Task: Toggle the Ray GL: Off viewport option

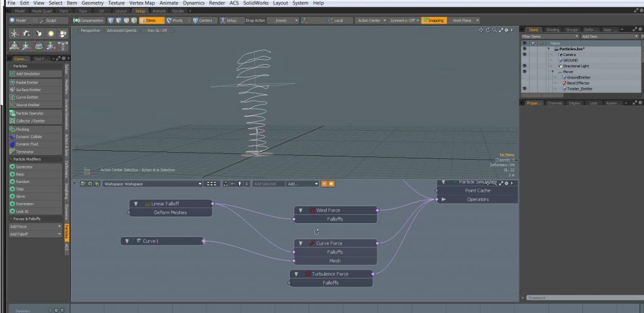Action: 157,30
